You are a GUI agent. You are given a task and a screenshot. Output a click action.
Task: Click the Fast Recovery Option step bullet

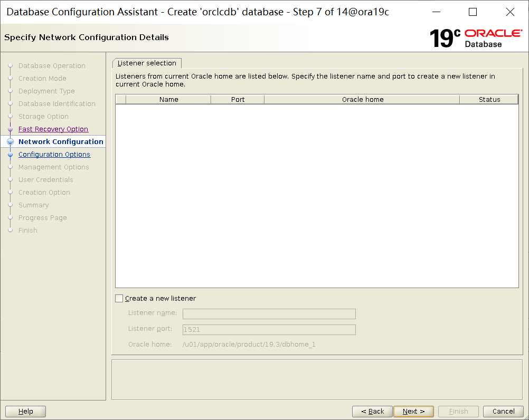tap(11, 129)
